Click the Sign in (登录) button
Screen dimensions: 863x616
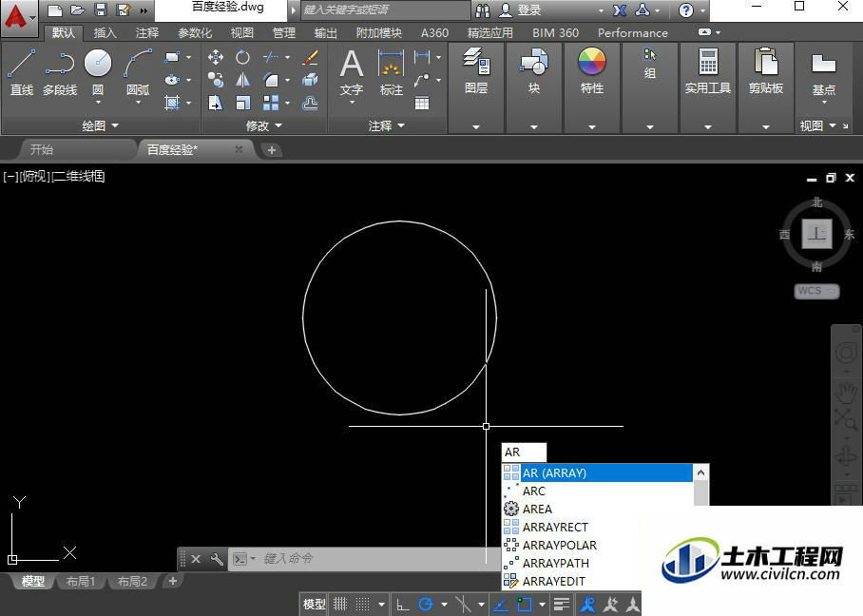pyautogui.click(x=520, y=10)
